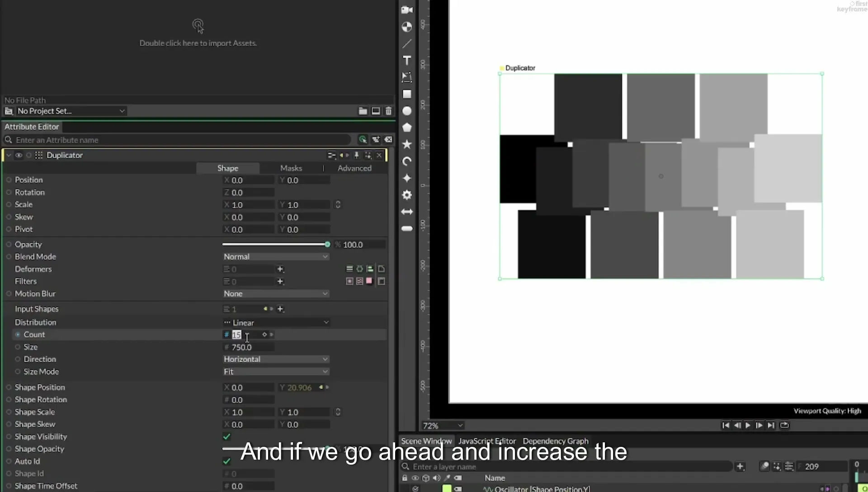Image resolution: width=868 pixels, height=492 pixels.
Task: Select the Ellipse shape tool
Action: tap(407, 111)
